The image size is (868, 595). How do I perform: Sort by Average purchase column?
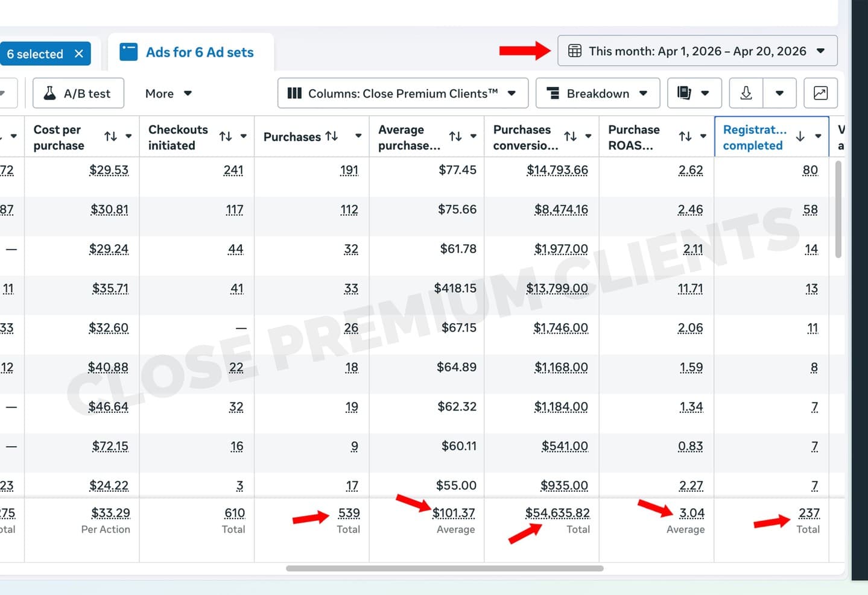455,137
